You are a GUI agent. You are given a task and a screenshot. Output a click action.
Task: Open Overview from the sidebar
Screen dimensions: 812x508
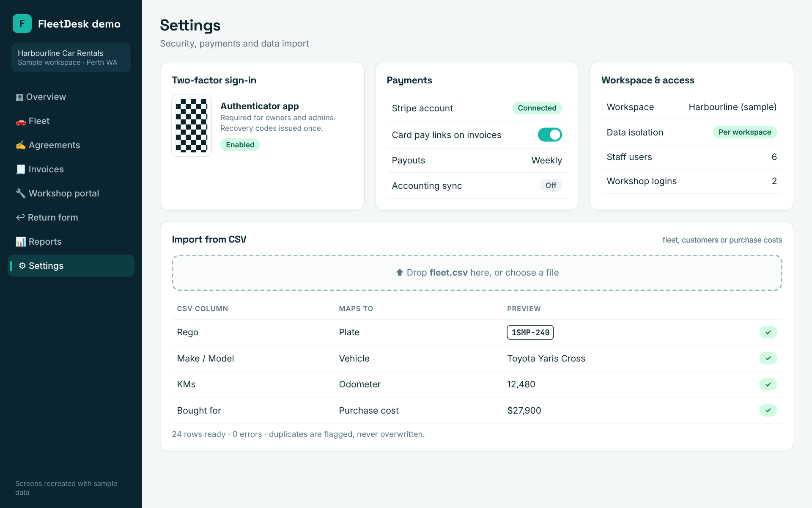pos(71,97)
